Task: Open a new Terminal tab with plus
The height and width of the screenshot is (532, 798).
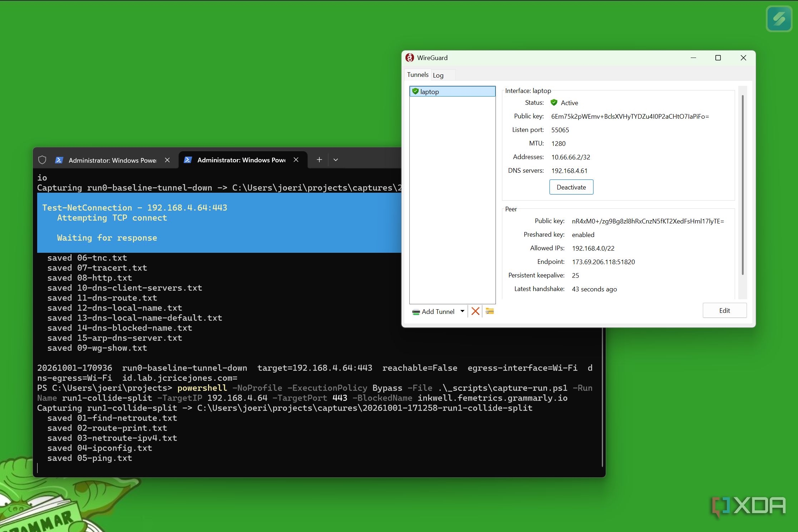Action: [319, 160]
